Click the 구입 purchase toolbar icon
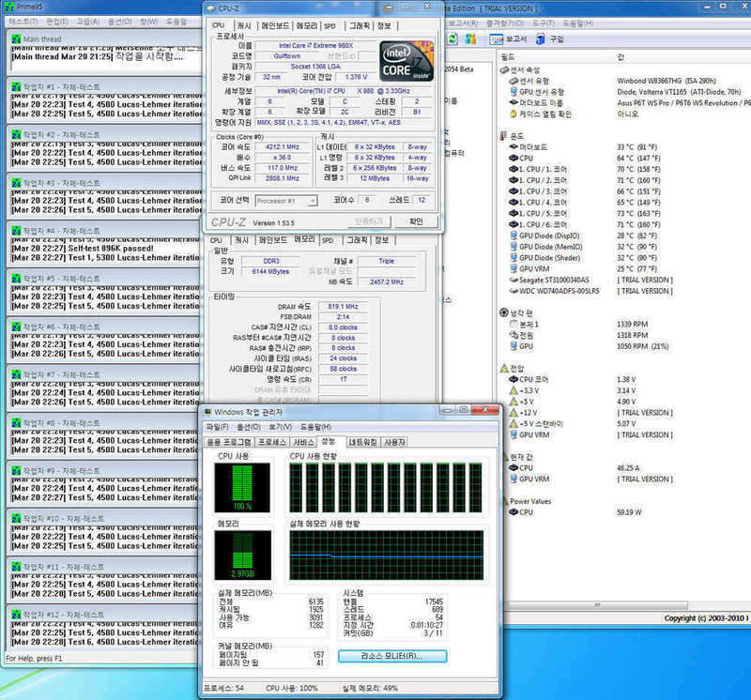751x700 pixels. [x=550, y=39]
